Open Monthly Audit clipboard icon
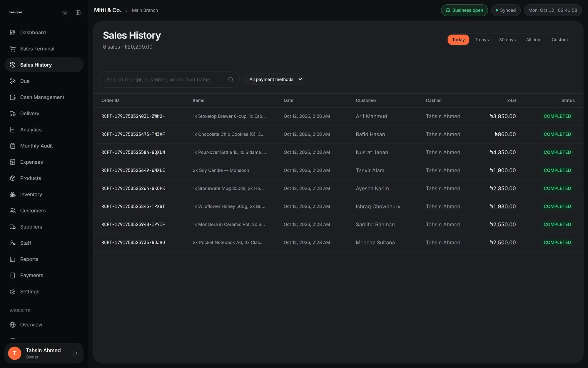This screenshot has width=588, height=368. (x=13, y=146)
